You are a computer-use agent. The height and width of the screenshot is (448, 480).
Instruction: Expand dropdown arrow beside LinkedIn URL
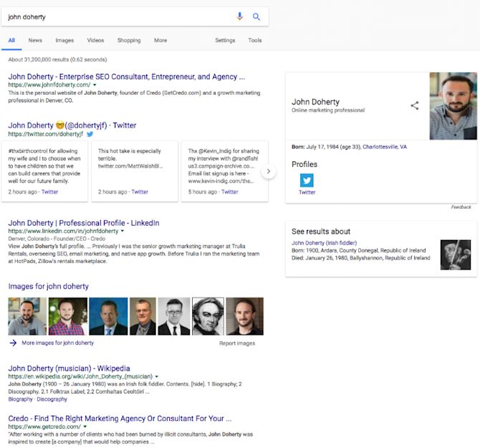tap(122, 231)
